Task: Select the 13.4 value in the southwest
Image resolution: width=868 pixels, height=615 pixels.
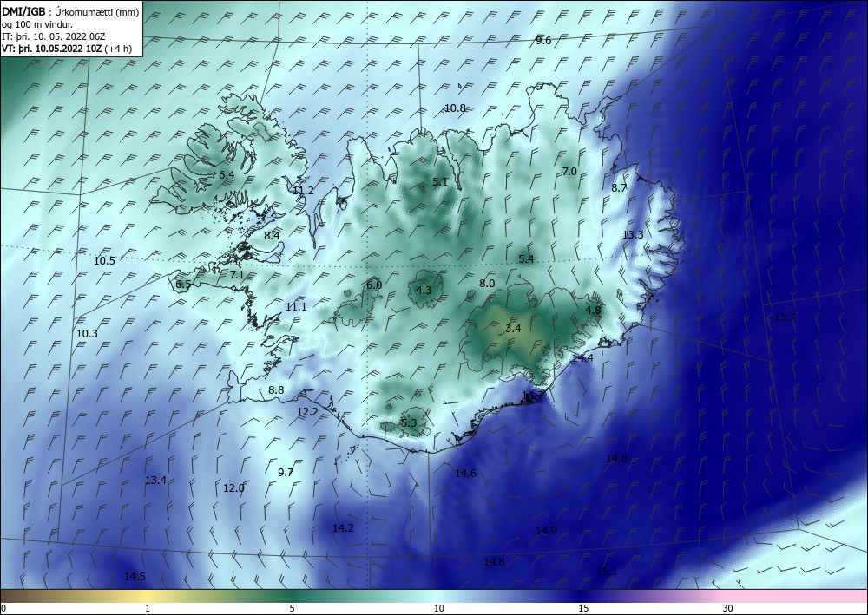Action: coord(155,480)
